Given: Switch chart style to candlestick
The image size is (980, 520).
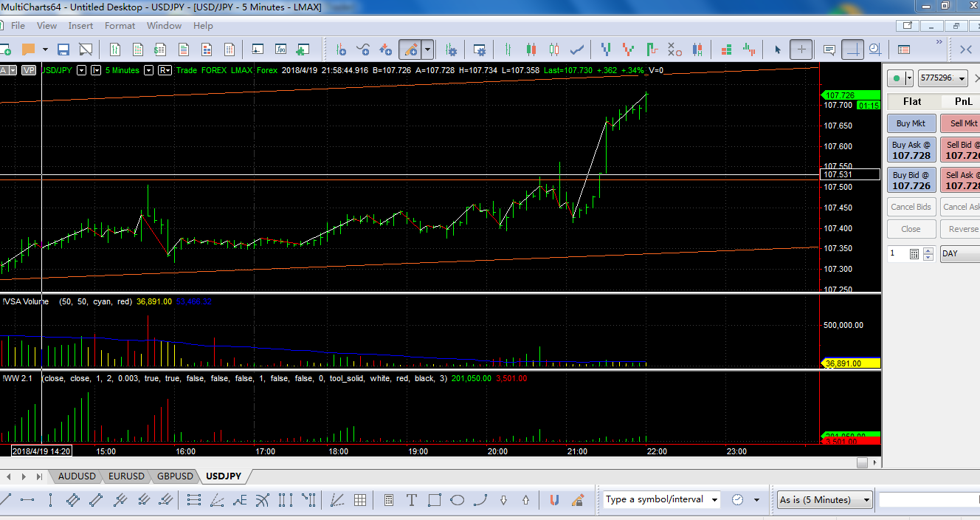Looking at the screenshot, I should [x=531, y=49].
